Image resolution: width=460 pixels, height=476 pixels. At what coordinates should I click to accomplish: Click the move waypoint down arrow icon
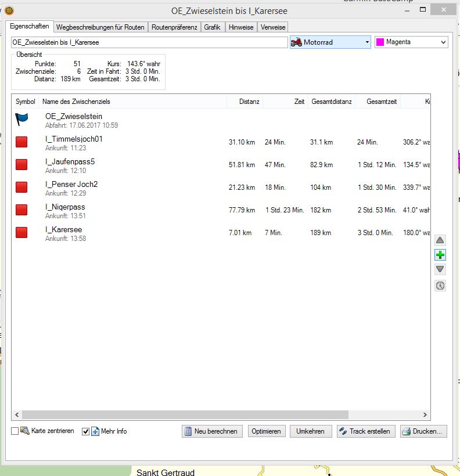tap(440, 269)
